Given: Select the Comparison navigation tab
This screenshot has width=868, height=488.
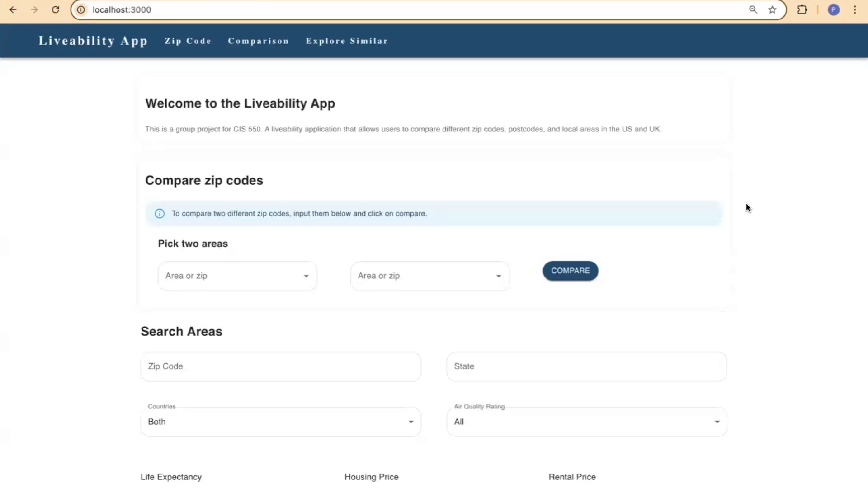Looking at the screenshot, I should tap(258, 41).
